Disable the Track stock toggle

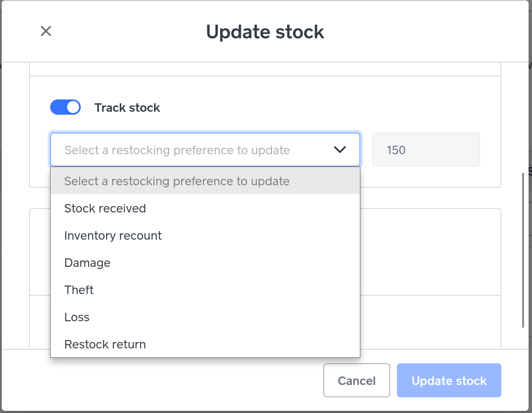(65, 107)
